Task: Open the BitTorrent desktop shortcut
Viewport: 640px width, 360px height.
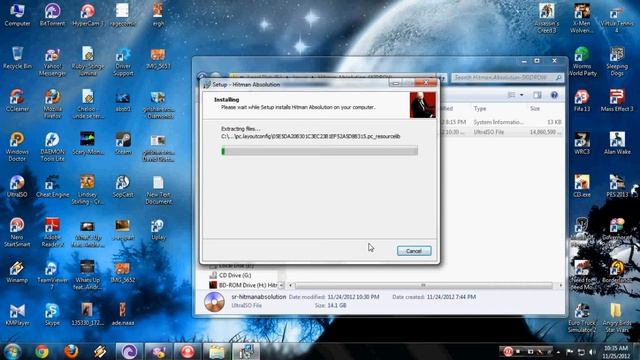Action: coord(52,15)
